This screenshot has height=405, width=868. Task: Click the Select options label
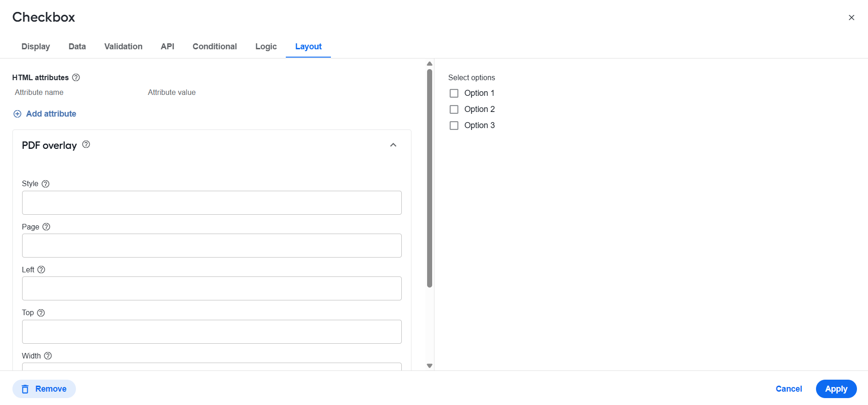coord(472,77)
